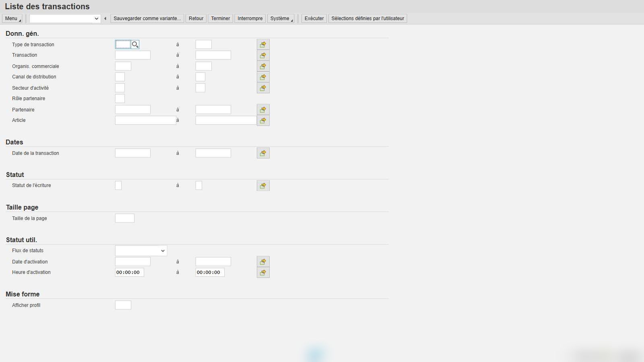Image resolution: width=644 pixels, height=362 pixels.
Task: Focus the Rôle partenaire field
Action: coord(120,99)
